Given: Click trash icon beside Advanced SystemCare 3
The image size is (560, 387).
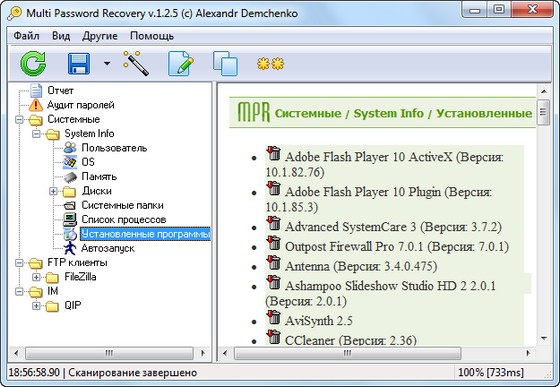Looking at the screenshot, I should click(x=274, y=223).
